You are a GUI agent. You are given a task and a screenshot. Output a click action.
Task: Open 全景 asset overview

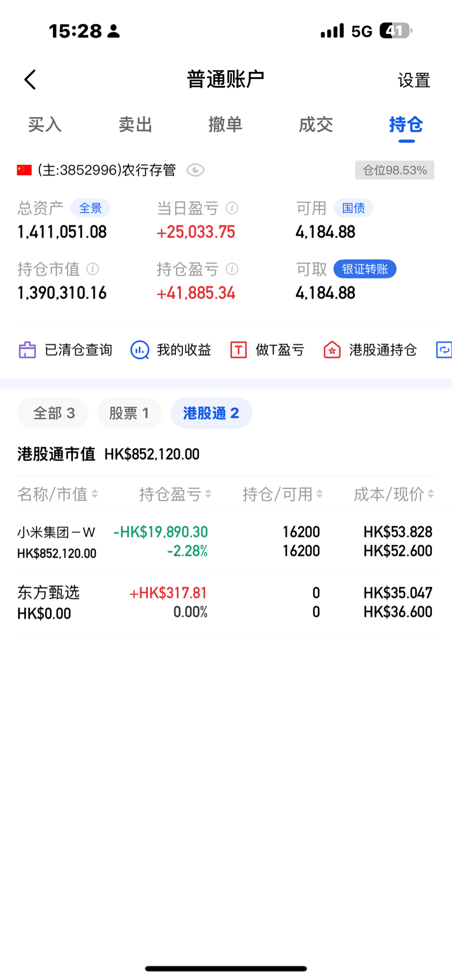pos(91,208)
